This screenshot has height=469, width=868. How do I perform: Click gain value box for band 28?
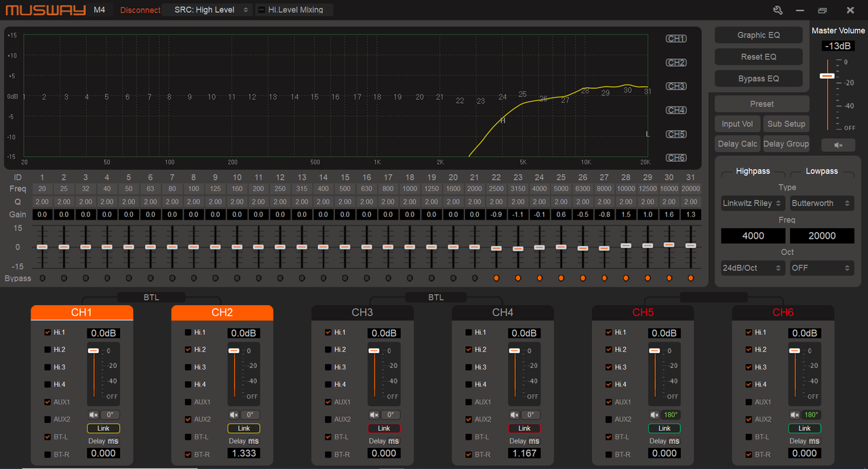click(626, 214)
